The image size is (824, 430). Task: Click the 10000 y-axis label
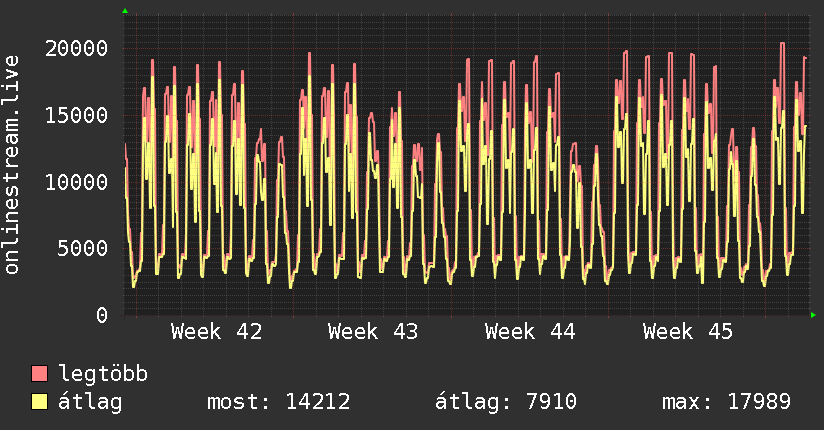tap(76, 182)
